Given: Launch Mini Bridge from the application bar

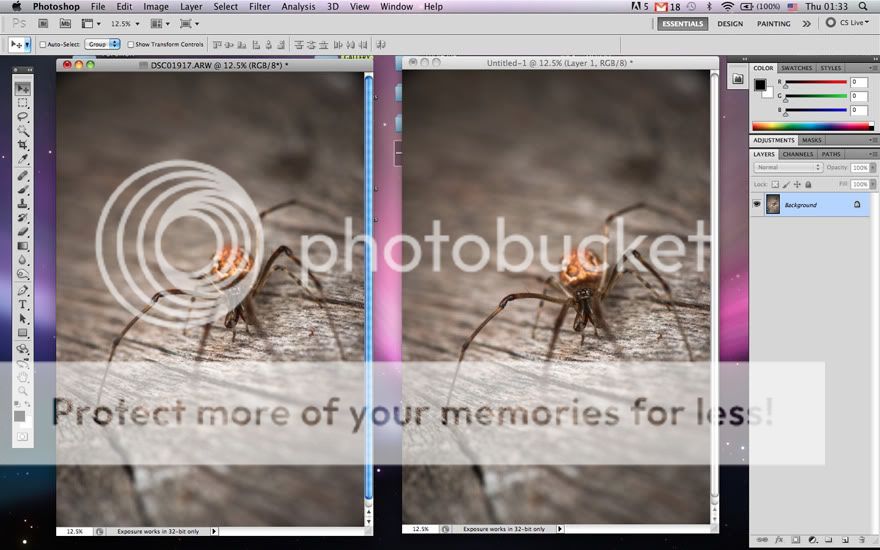Looking at the screenshot, I should coord(65,24).
